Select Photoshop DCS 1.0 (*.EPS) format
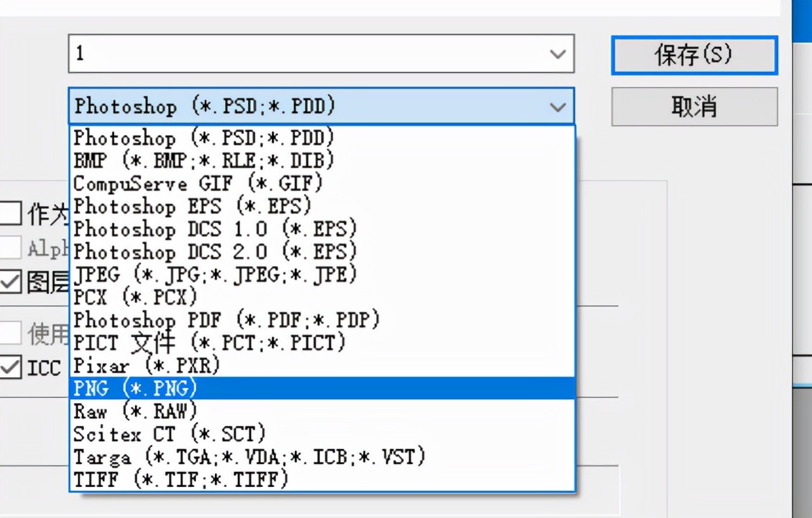The height and width of the screenshot is (518, 812). tap(322, 229)
